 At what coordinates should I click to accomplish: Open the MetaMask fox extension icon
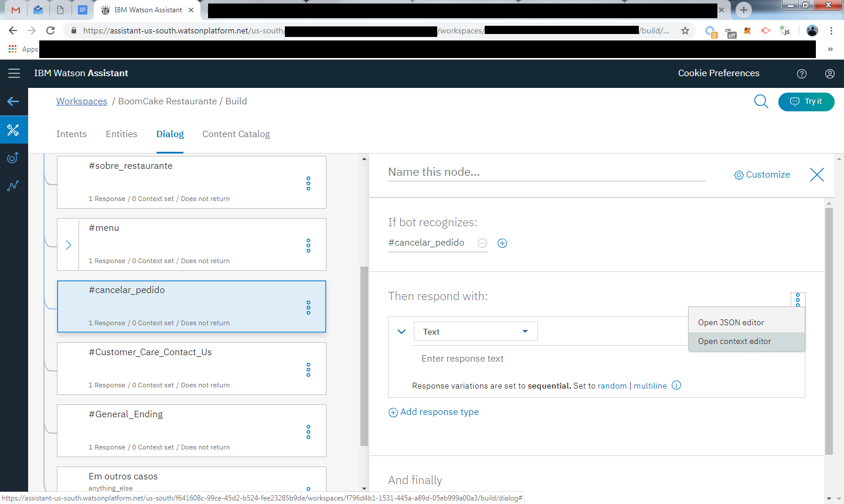(747, 30)
